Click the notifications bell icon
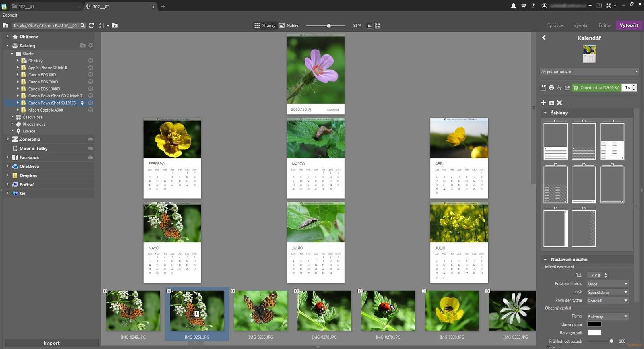Image resolution: width=644 pixels, height=349 pixels. click(x=513, y=6)
